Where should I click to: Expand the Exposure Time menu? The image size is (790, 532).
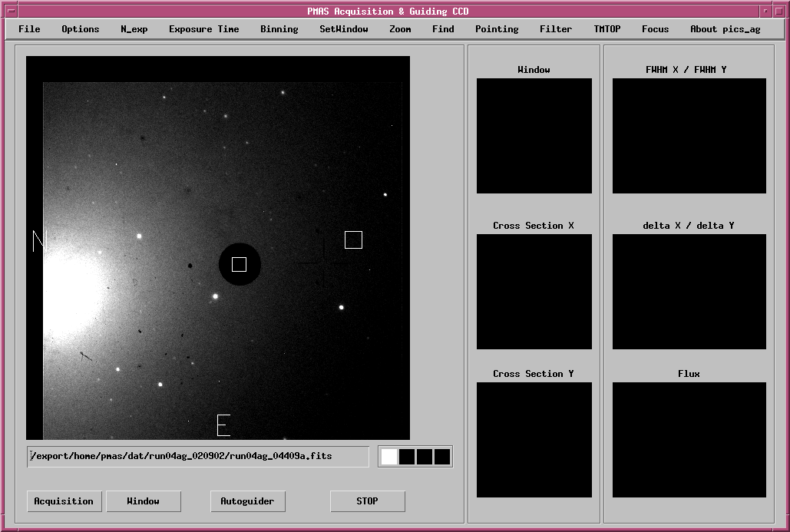tap(203, 29)
